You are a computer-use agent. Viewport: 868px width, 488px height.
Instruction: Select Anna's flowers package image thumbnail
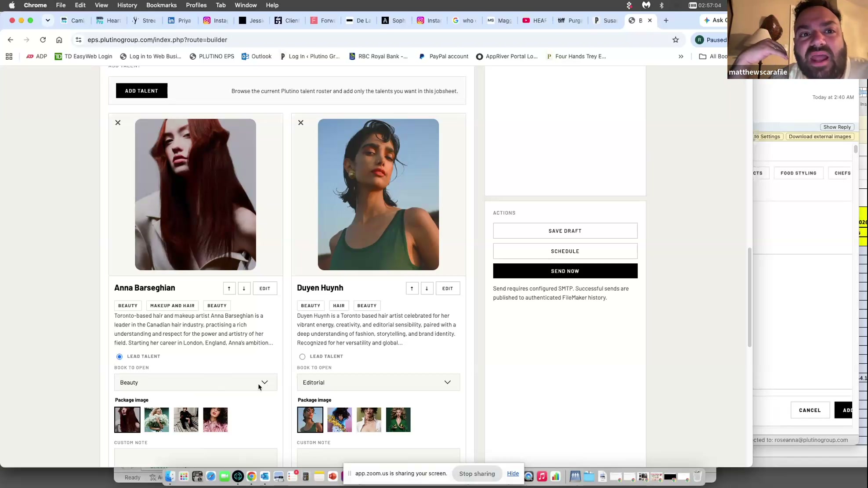coord(156,420)
